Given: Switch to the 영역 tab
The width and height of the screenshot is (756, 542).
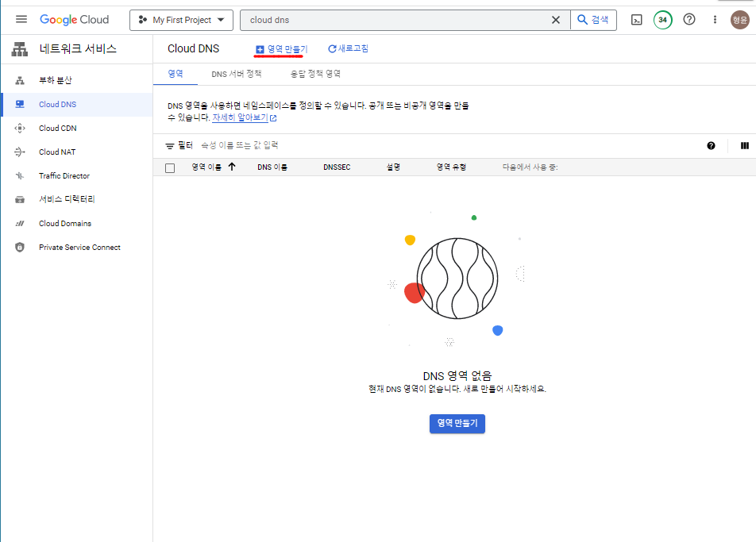Looking at the screenshot, I should click(175, 74).
